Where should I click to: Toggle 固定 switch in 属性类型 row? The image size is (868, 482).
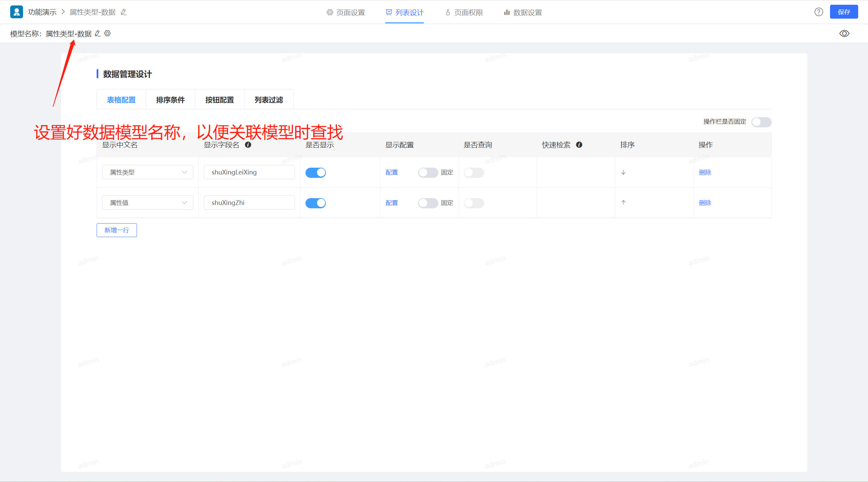[x=428, y=173]
